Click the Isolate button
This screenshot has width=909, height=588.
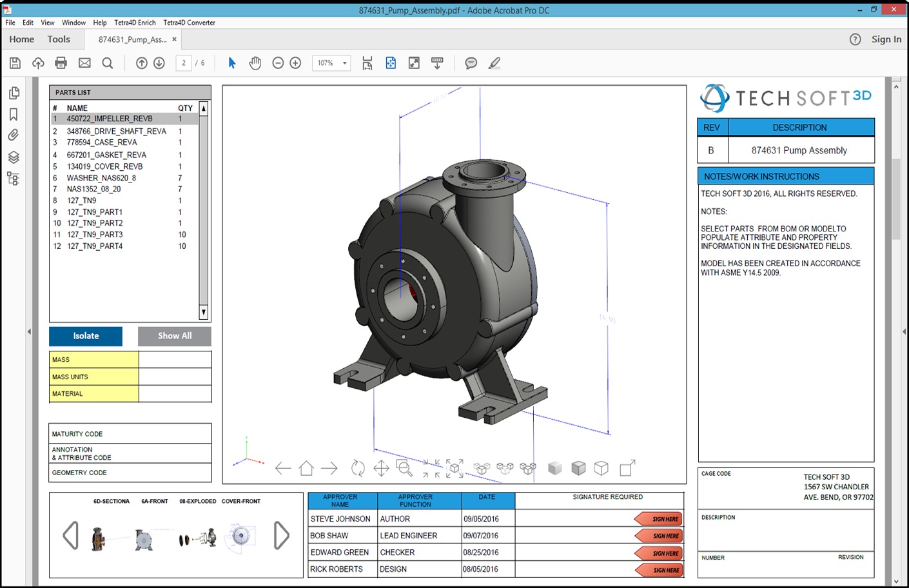pyautogui.click(x=86, y=336)
